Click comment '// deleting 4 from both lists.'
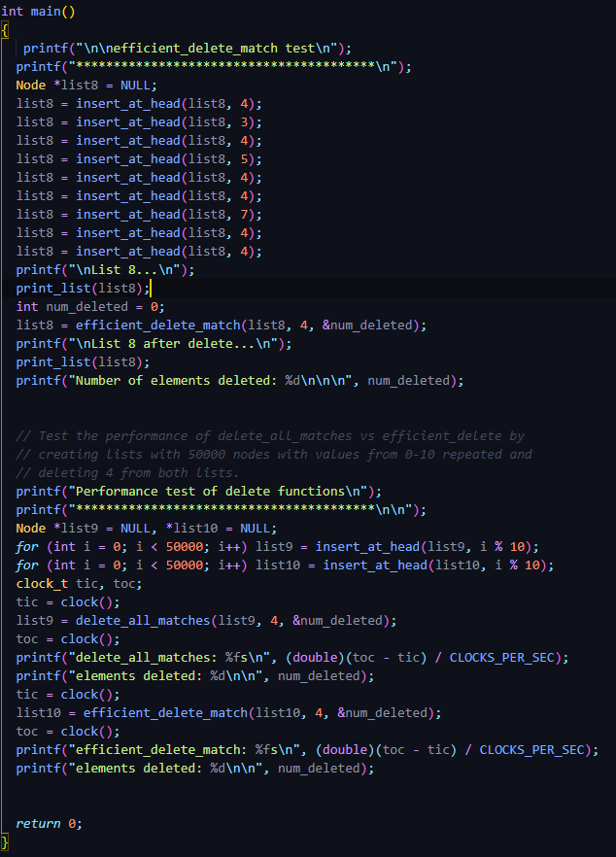Screen dimensions: 616x857 coord(127,473)
